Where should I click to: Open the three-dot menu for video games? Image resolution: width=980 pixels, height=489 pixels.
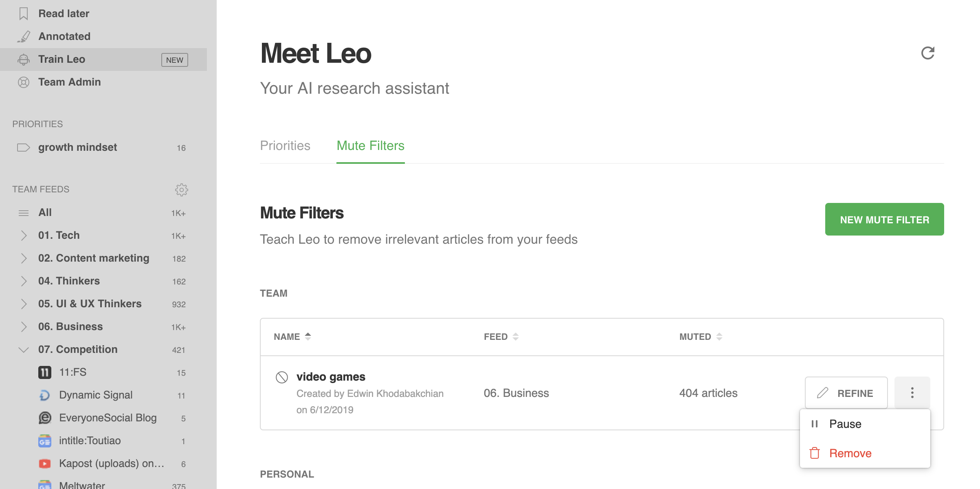[x=912, y=393]
